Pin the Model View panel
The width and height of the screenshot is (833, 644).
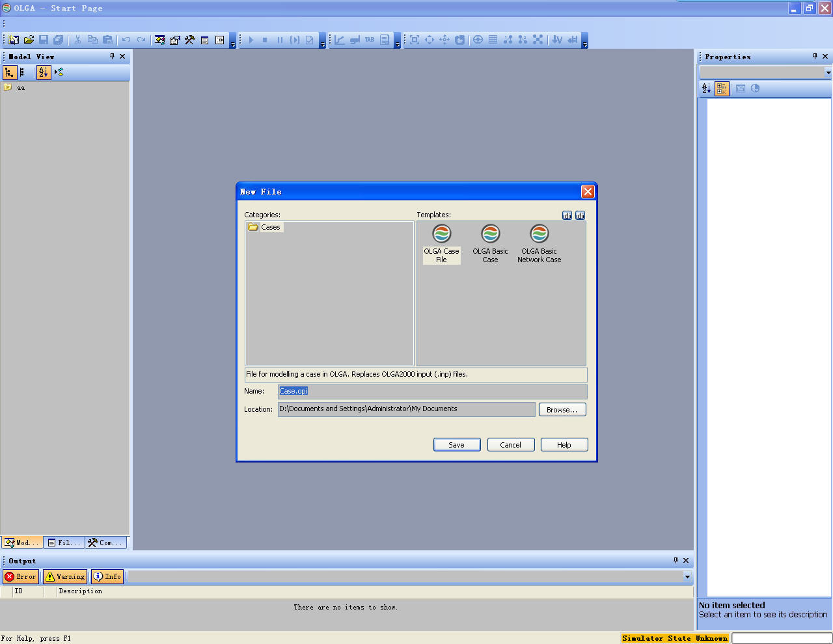click(x=112, y=57)
